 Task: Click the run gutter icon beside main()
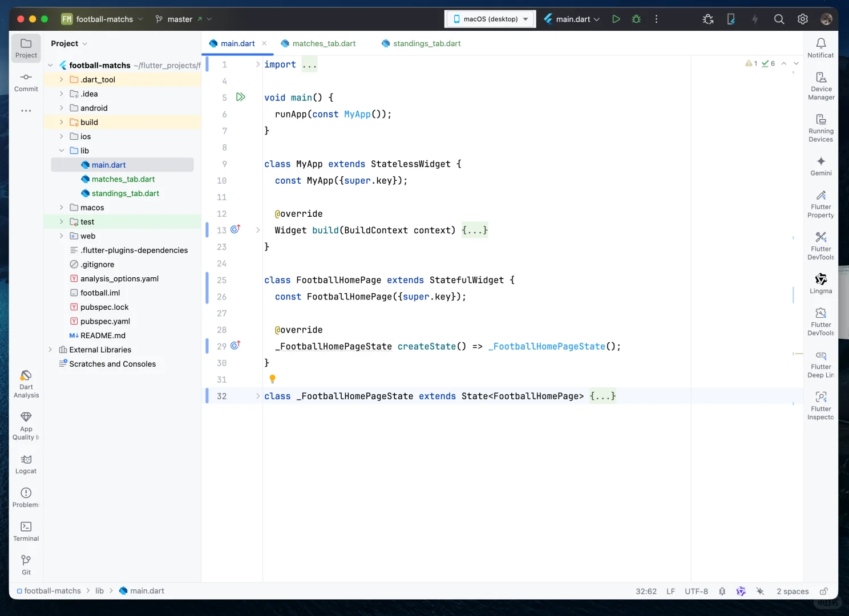(x=241, y=97)
